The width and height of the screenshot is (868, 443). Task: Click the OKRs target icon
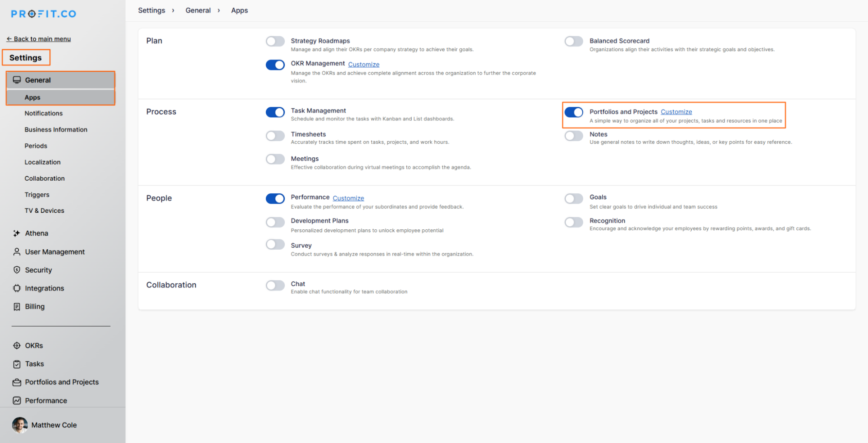pos(17,346)
